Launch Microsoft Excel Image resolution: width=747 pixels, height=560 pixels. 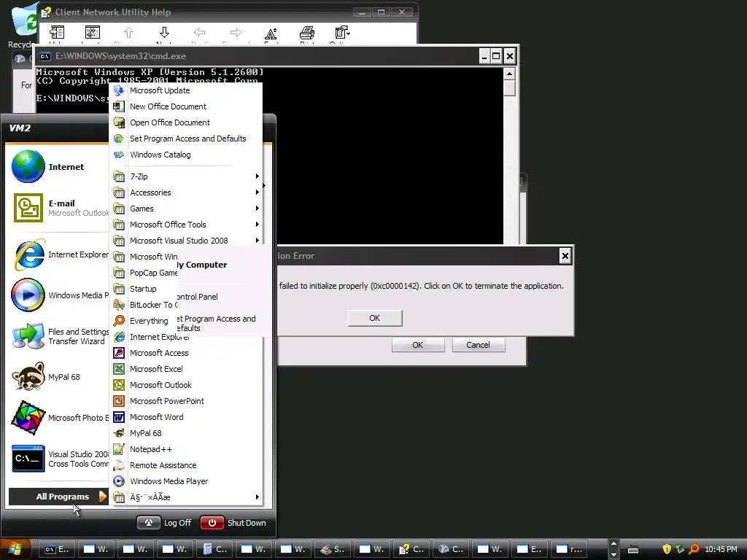(186, 369)
